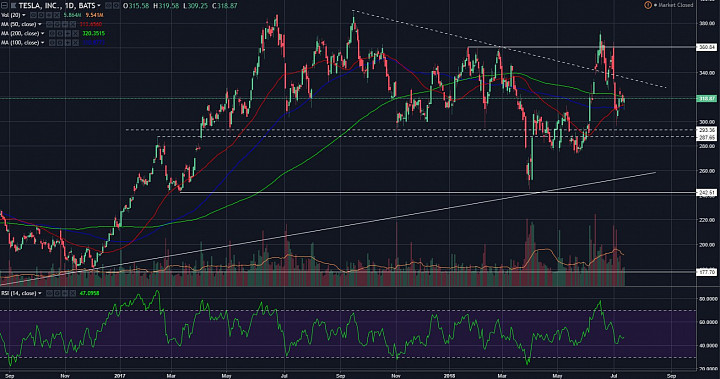Hide the Vol (20) indicator

(33, 15)
